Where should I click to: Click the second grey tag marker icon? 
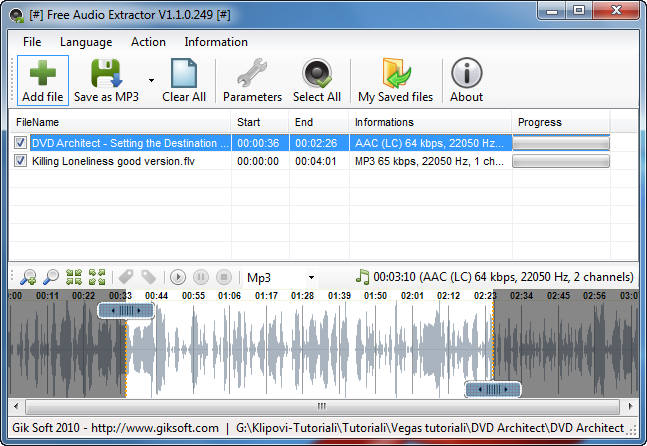(149, 277)
